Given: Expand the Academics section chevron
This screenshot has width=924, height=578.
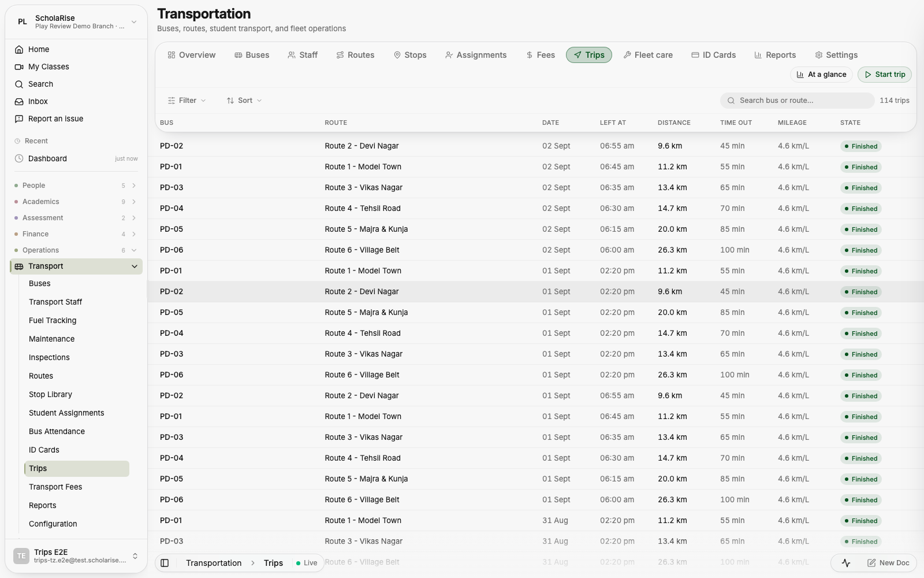Looking at the screenshot, I should pos(134,202).
